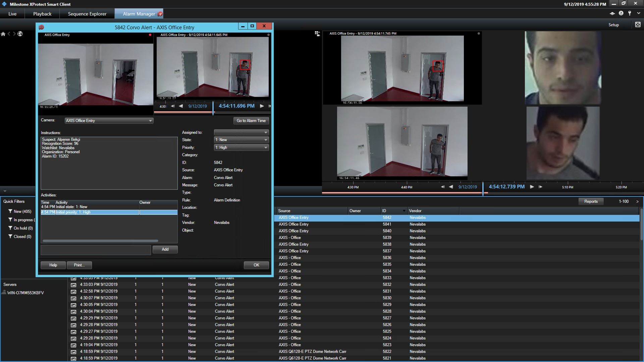Viewport: 644px width, 362px height.
Task: Select the Alarm Manager tab
Action: coord(139,14)
